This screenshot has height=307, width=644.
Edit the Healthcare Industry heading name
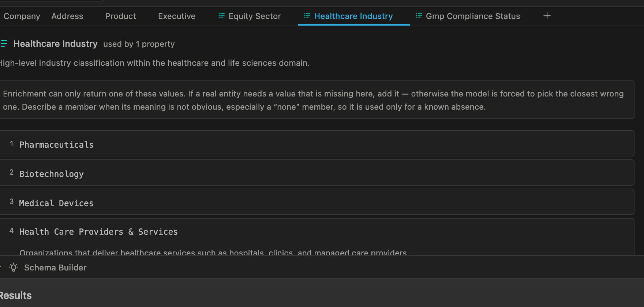[x=56, y=44]
